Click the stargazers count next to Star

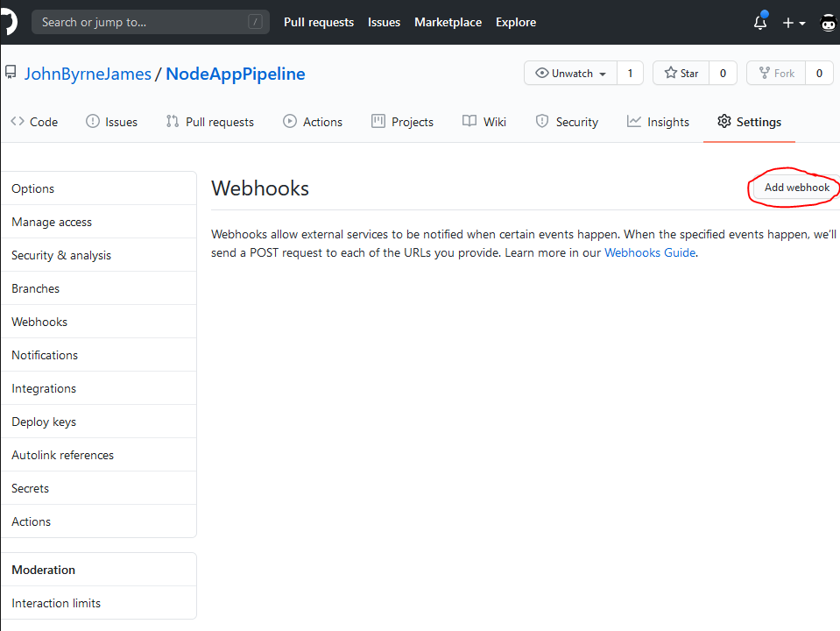pyautogui.click(x=723, y=73)
